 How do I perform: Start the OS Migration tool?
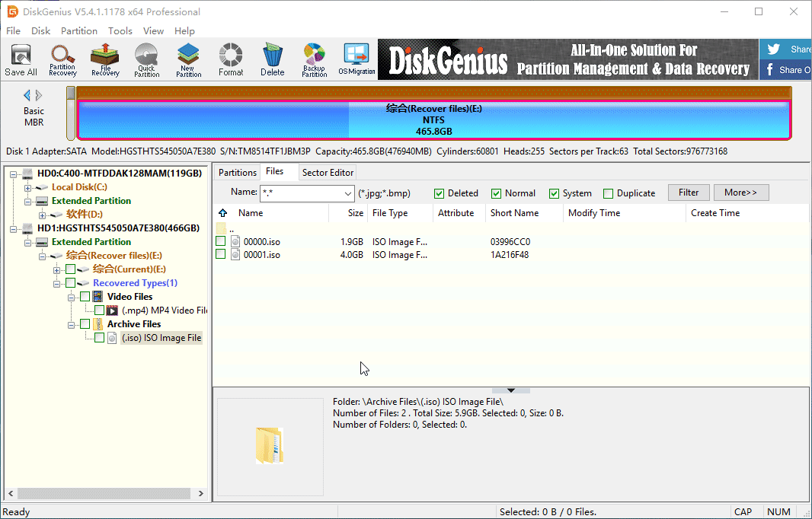(356, 59)
